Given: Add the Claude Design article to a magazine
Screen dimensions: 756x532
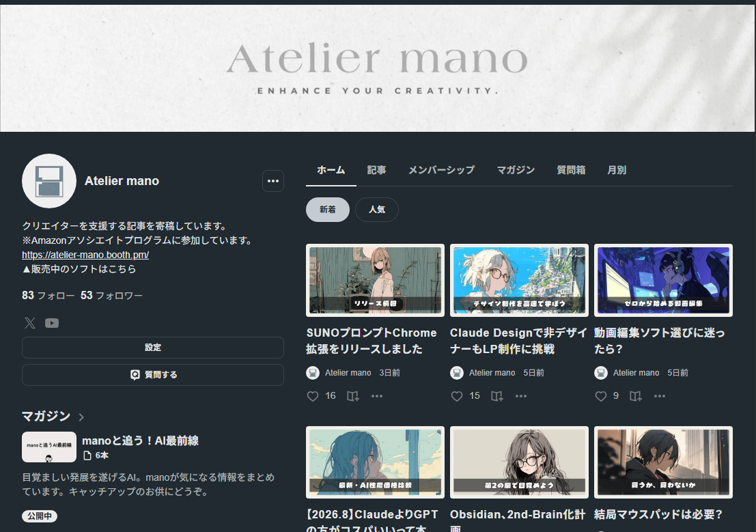Looking at the screenshot, I should tap(497, 396).
